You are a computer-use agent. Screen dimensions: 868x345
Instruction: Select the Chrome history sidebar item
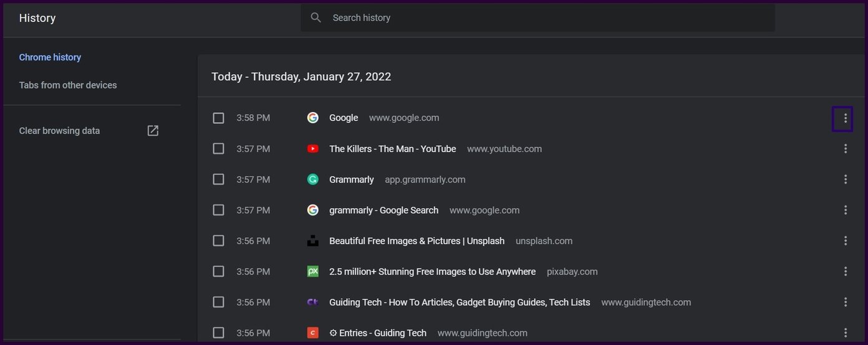coord(50,57)
